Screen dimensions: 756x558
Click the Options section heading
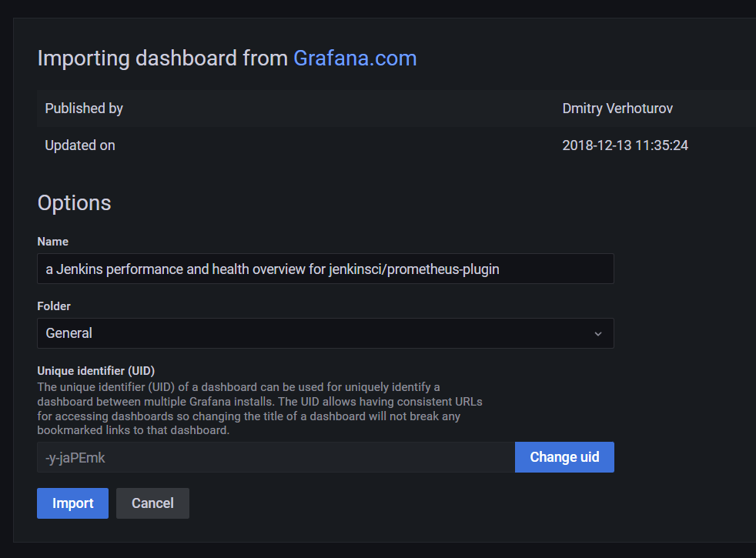click(x=74, y=202)
